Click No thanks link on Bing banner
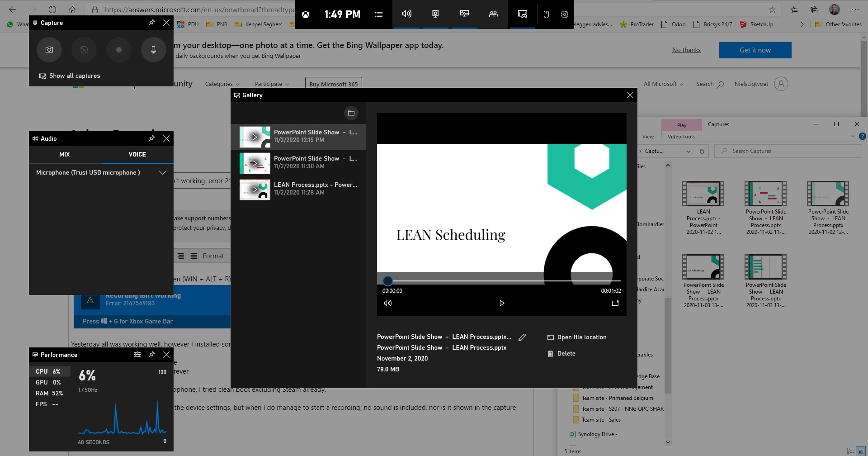868x456 pixels. [686, 50]
